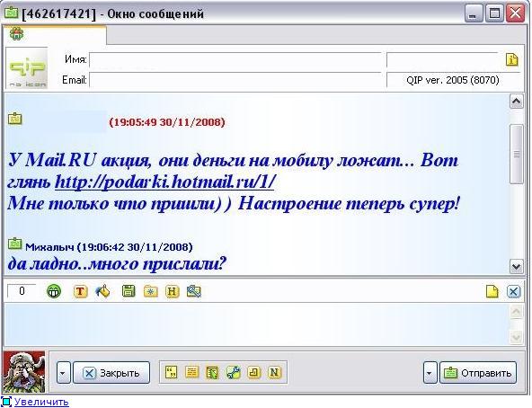Minimize the message window
The image size is (532, 408).
[473, 13]
